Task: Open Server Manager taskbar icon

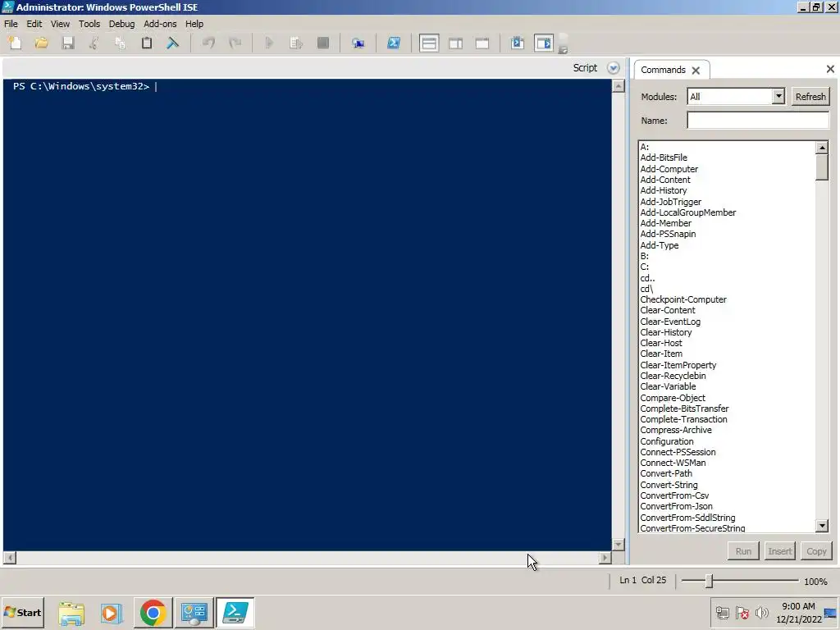Action: 194,613
